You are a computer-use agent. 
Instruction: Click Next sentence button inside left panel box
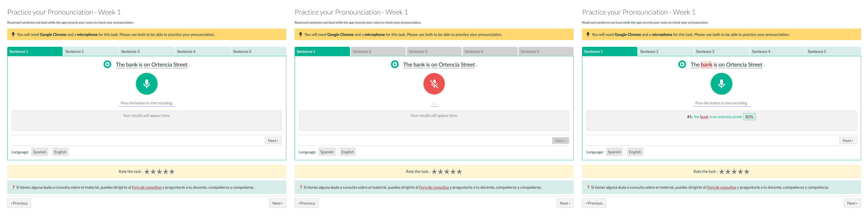click(273, 140)
